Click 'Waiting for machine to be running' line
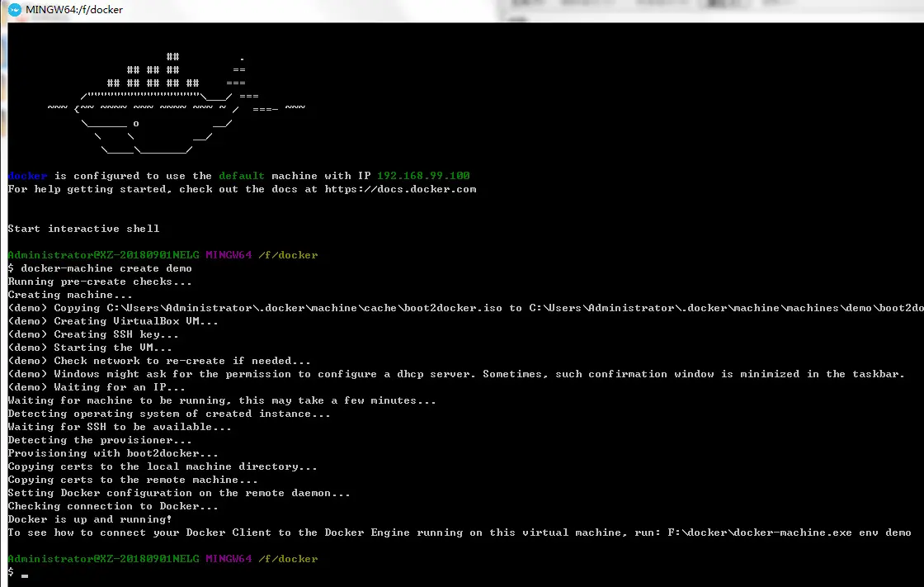The image size is (924, 587). click(x=222, y=400)
